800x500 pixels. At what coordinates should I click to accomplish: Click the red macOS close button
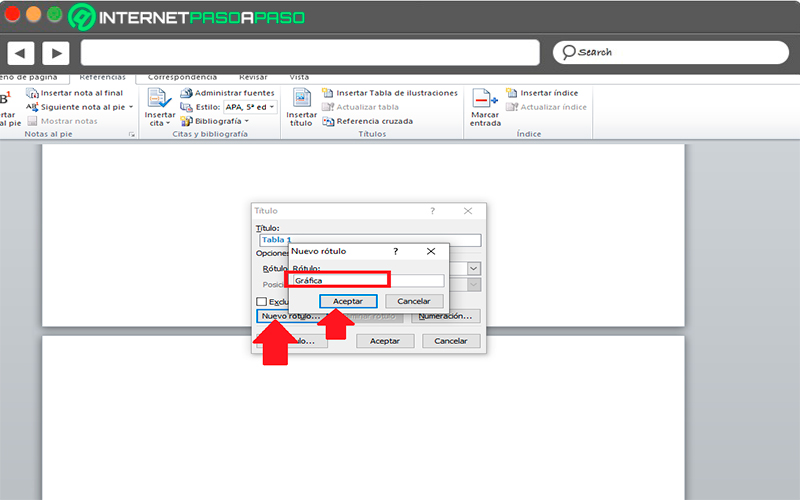click(x=12, y=14)
